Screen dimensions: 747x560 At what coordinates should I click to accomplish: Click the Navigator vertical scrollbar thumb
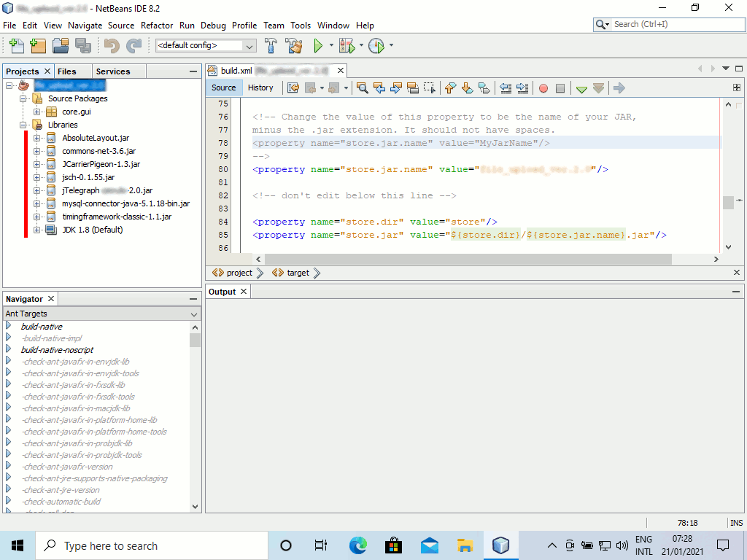pos(195,340)
